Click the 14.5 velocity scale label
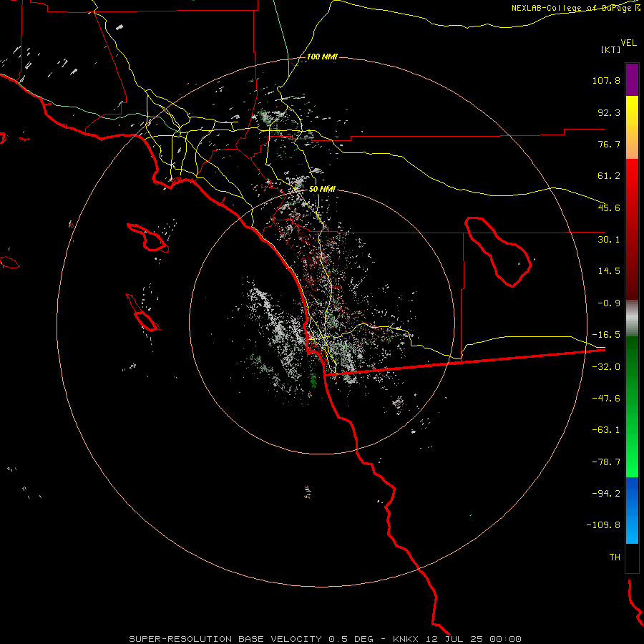The height and width of the screenshot is (644, 644). coord(609,271)
